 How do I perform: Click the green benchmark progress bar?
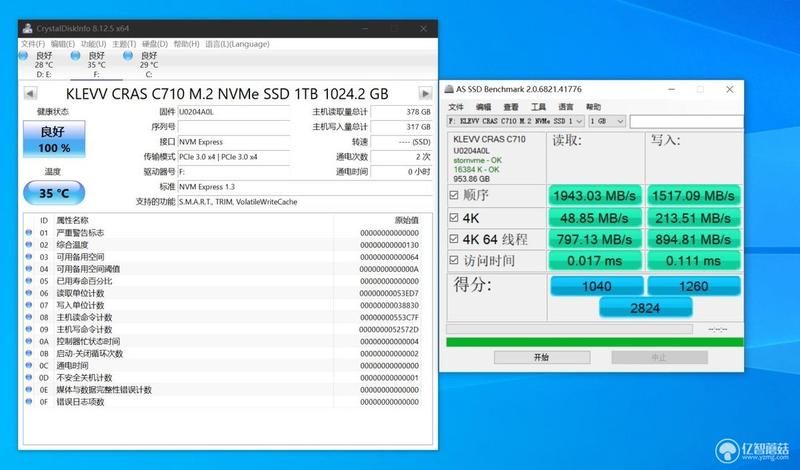(x=595, y=342)
